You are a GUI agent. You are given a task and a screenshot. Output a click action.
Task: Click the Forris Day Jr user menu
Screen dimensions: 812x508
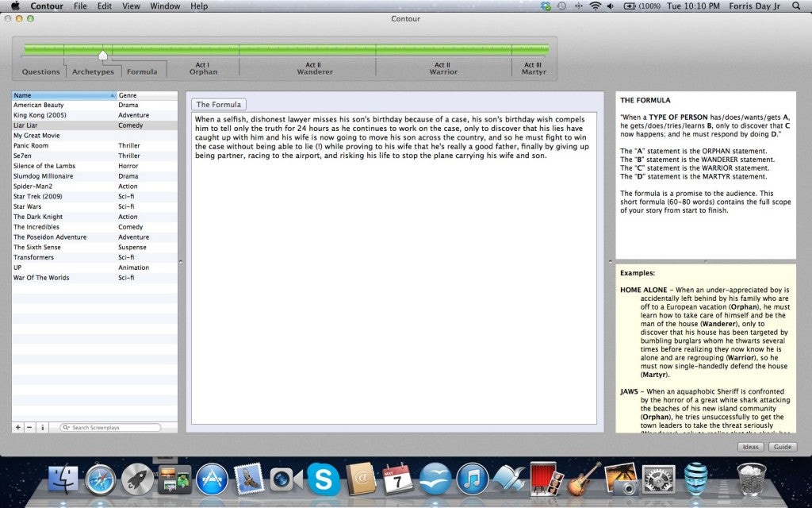coord(754,6)
